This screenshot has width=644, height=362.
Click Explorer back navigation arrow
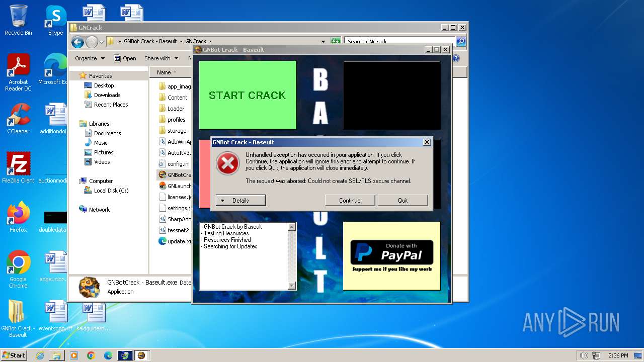coord(77,42)
